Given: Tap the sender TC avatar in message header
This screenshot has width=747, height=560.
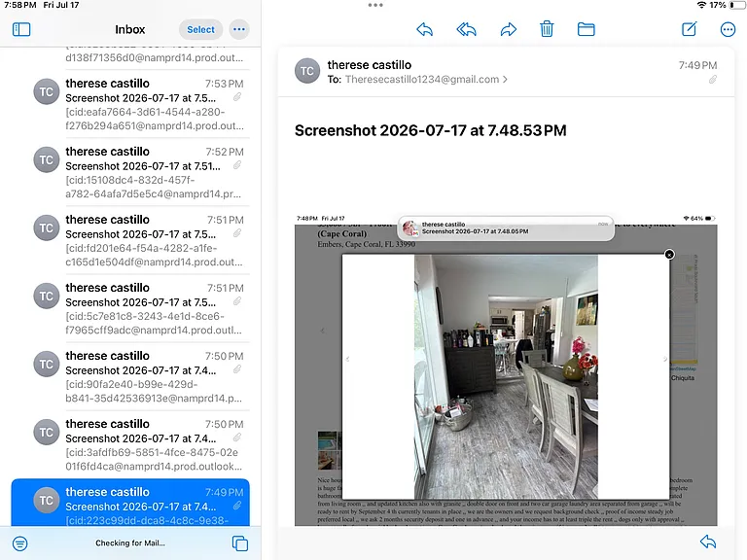Looking at the screenshot, I should coord(306,71).
